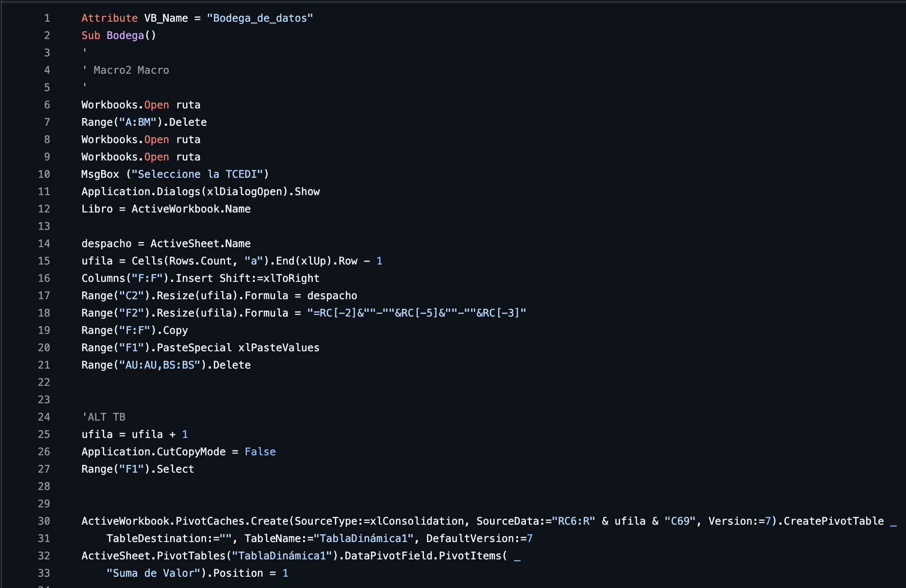Click the first Workbooks.Open ruta line
Screen dimensions: 906x588
point(141,105)
